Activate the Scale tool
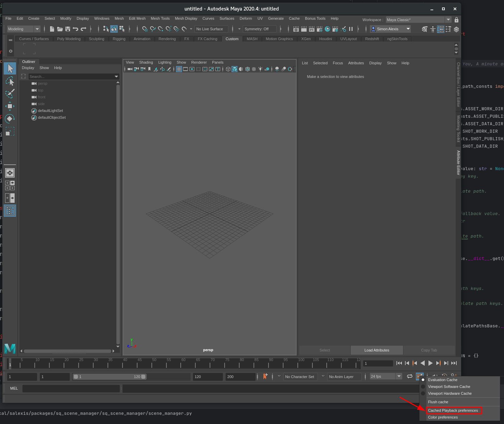 (10, 131)
